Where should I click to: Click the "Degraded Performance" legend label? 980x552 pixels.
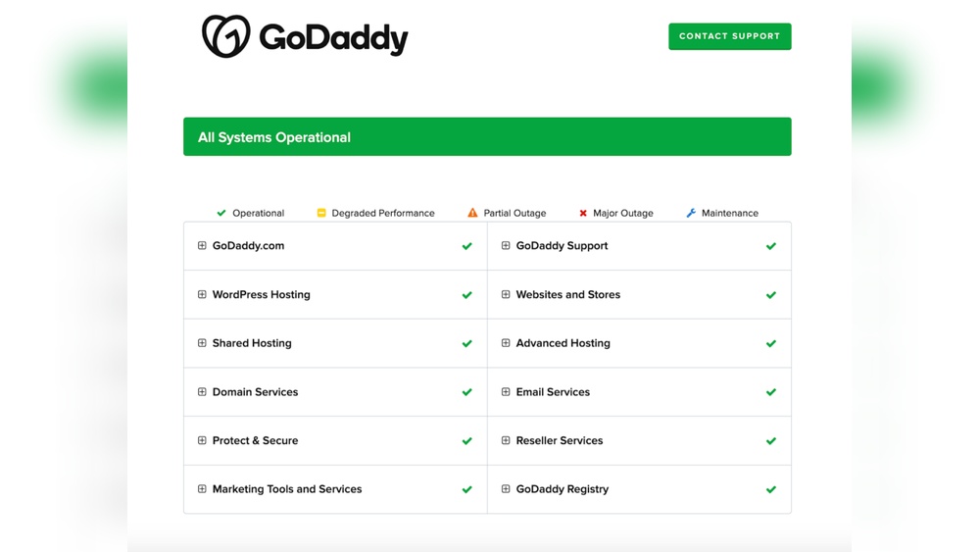(383, 213)
